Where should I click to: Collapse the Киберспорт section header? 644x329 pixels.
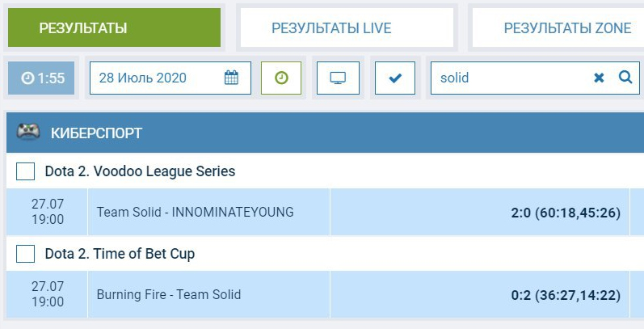(323, 133)
